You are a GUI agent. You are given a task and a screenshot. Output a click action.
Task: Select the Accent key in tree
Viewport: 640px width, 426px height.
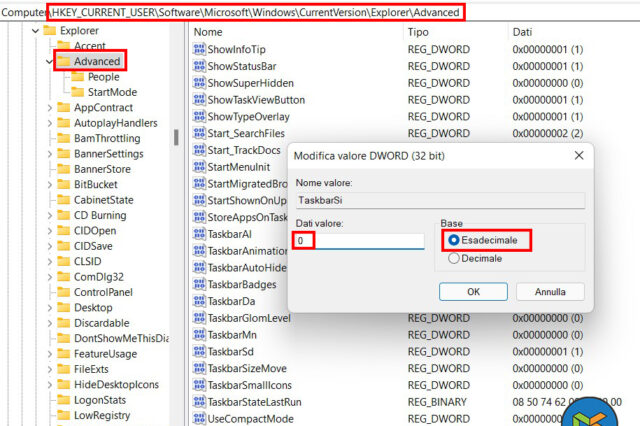click(x=90, y=46)
